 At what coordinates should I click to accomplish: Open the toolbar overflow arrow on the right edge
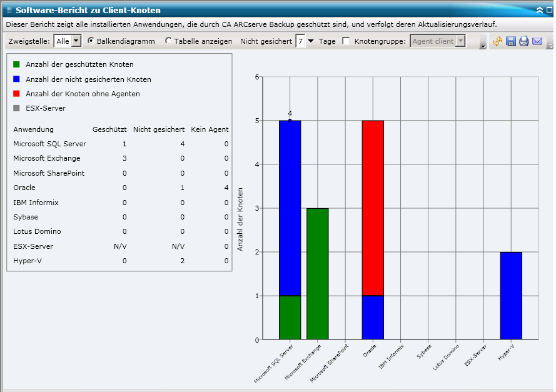[550, 45]
